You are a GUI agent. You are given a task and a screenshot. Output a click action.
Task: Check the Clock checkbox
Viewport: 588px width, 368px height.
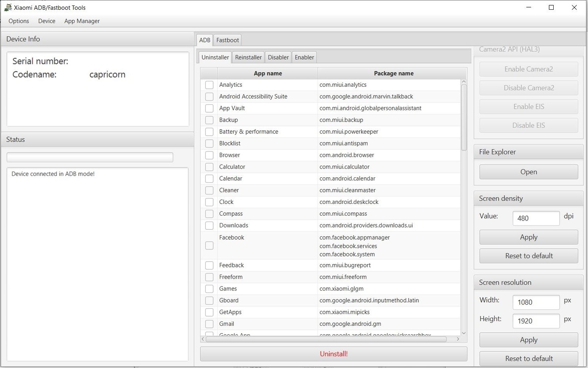coord(209,202)
